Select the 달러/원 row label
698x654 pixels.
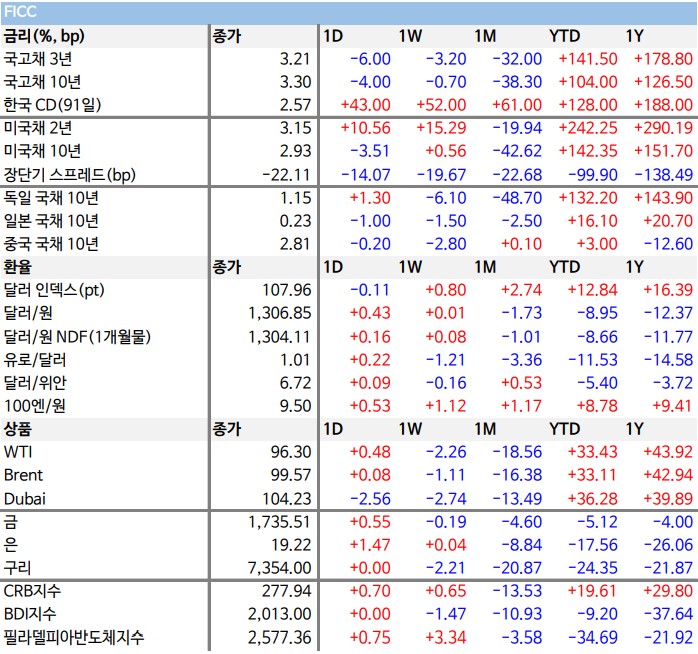[x=28, y=313]
